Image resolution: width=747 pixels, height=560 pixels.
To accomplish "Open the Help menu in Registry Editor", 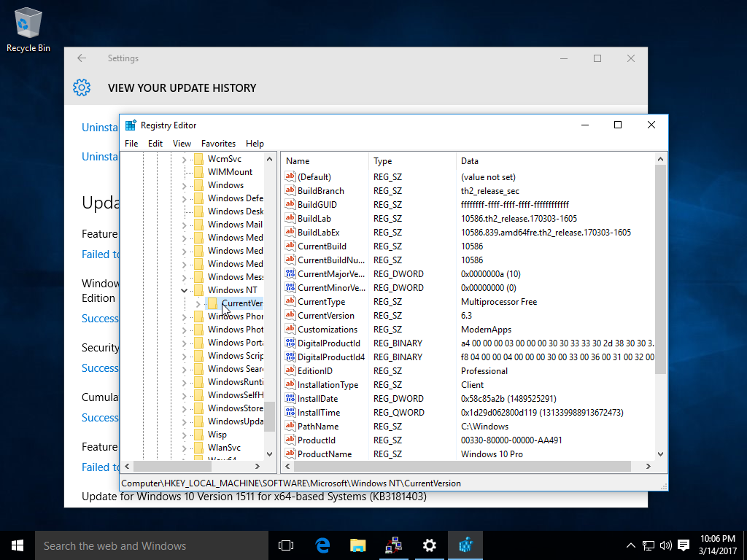I will [x=255, y=144].
